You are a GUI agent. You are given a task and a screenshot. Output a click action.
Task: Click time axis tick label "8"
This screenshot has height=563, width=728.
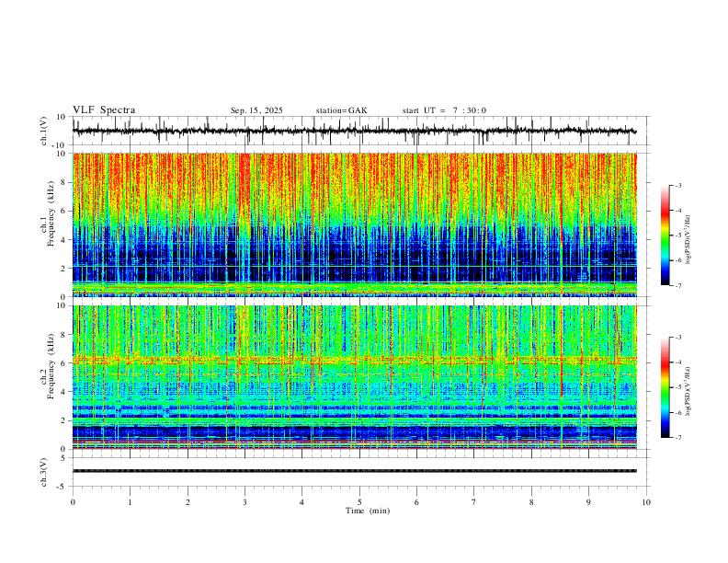click(x=531, y=502)
